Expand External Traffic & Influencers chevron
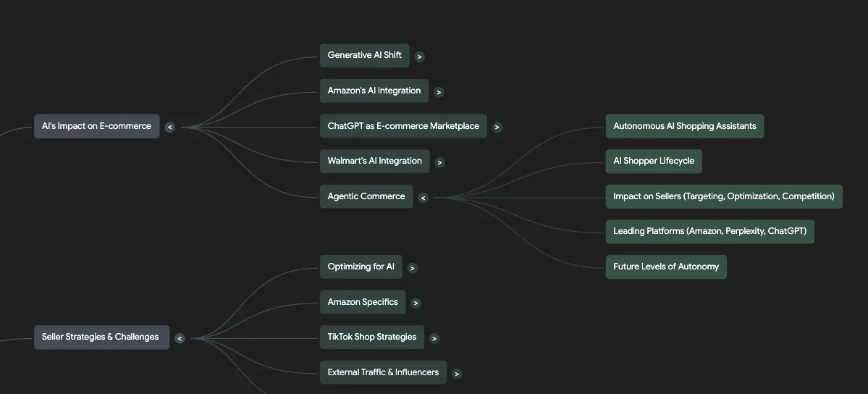The image size is (868, 394). pyautogui.click(x=457, y=374)
